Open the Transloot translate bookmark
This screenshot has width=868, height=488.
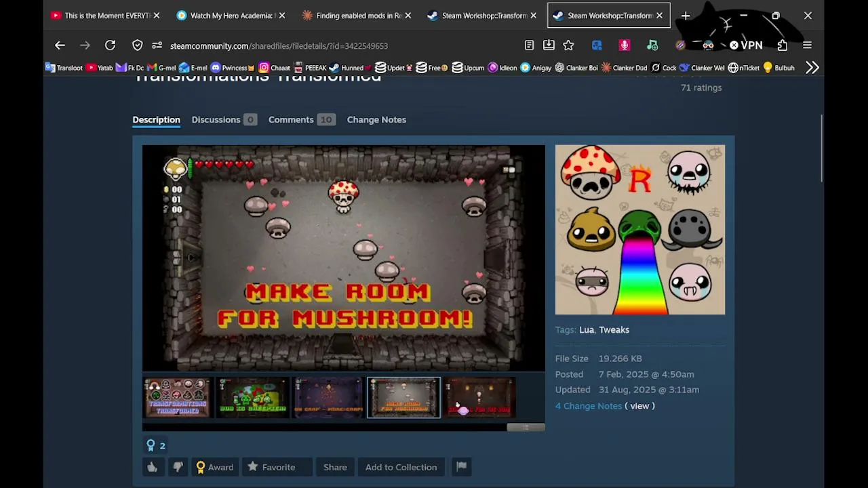pyautogui.click(x=64, y=68)
